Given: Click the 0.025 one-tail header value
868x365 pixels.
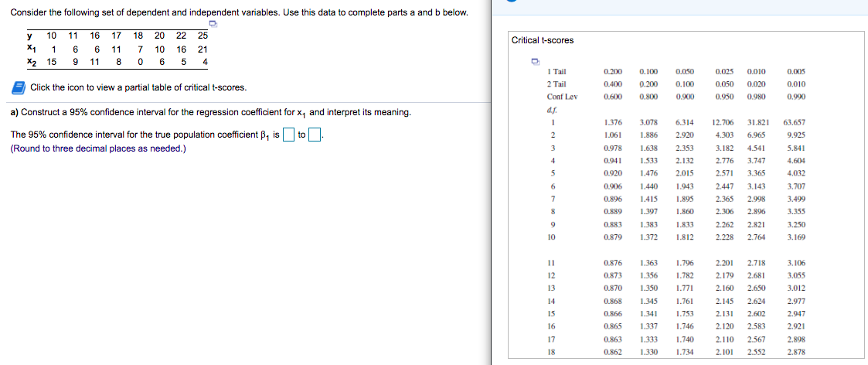Looking at the screenshot, I should tap(724, 71).
